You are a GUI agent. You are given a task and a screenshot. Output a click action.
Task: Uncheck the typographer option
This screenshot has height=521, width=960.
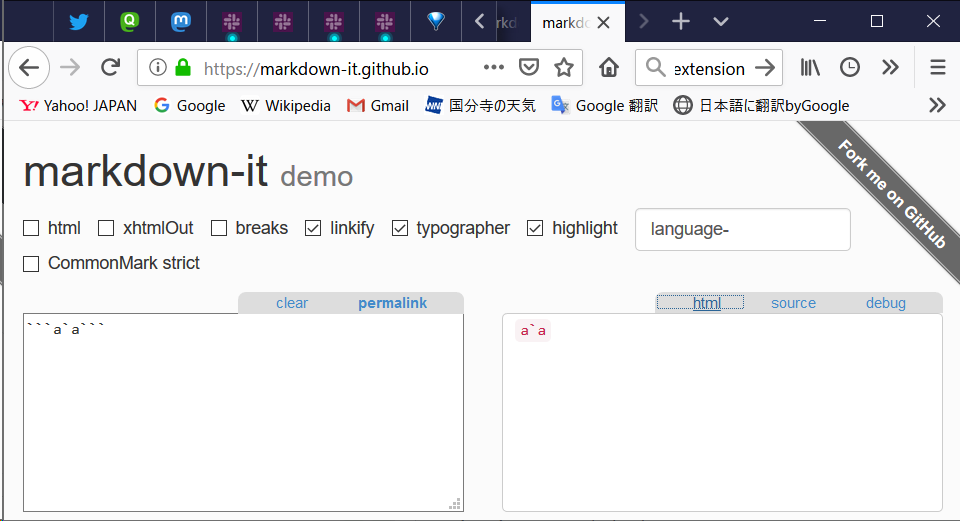click(400, 228)
